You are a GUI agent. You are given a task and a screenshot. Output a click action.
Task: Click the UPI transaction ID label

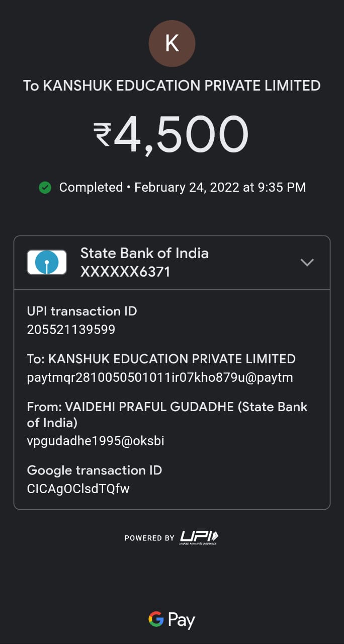[x=82, y=311]
